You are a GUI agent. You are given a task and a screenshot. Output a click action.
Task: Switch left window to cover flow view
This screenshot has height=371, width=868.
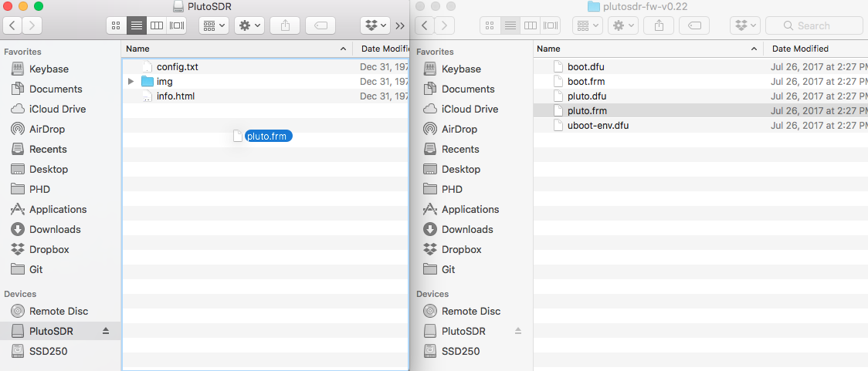point(177,25)
